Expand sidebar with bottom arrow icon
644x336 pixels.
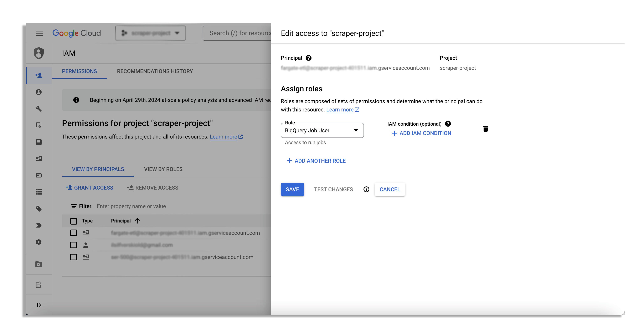(39, 305)
